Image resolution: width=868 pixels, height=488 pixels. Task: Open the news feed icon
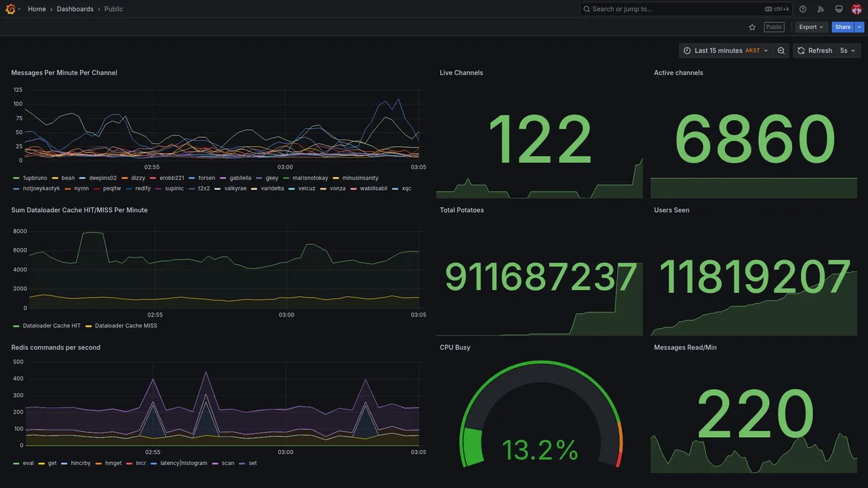pos(821,9)
